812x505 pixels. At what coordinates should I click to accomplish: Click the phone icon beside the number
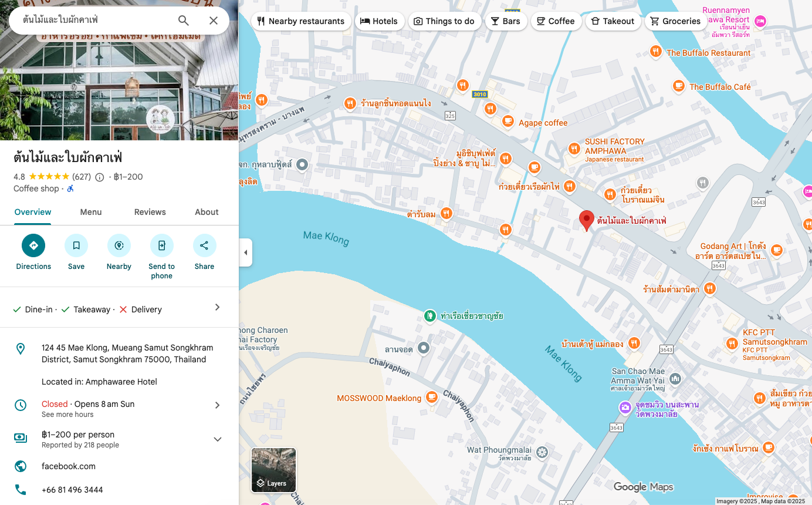click(21, 490)
